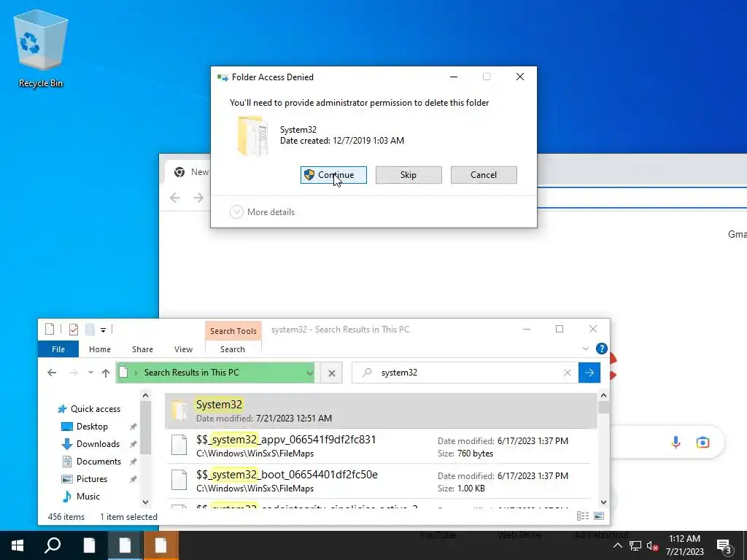This screenshot has width=747, height=560.
Task: Click the muted volume tray icon
Action: (652, 545)
